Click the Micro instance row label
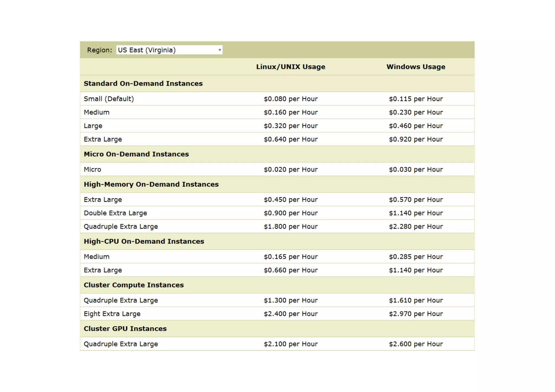 click(x=92, y=170)
